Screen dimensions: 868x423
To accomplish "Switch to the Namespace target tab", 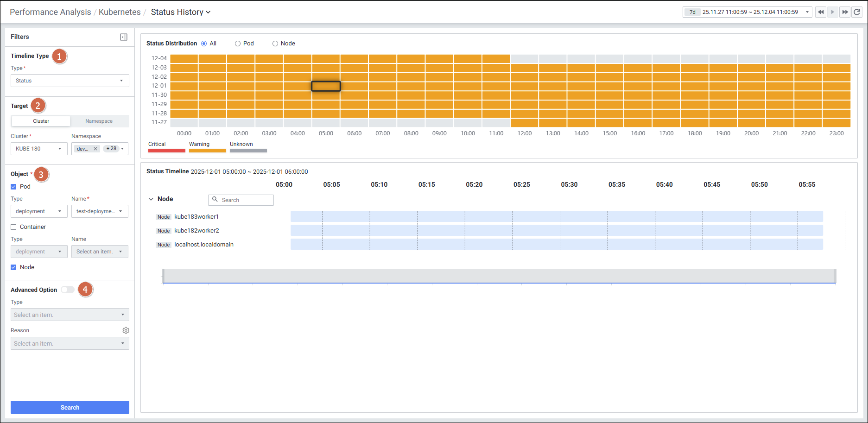I will click(x=99, y=121).
